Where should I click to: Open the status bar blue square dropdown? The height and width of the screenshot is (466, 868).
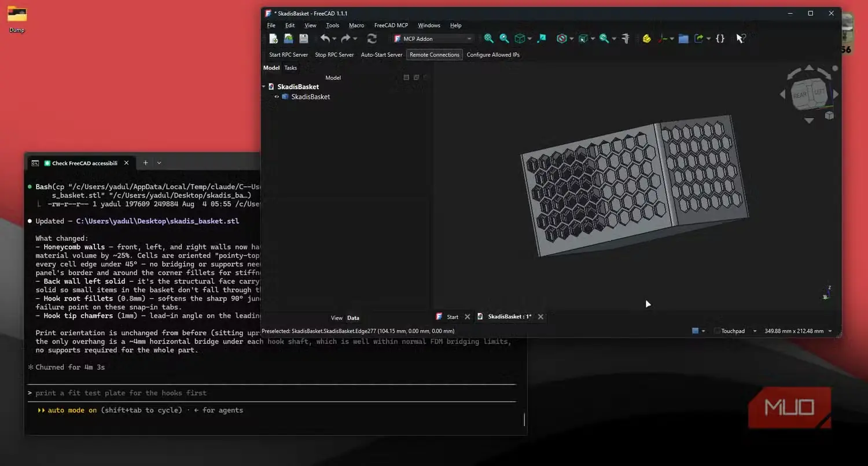699,331
